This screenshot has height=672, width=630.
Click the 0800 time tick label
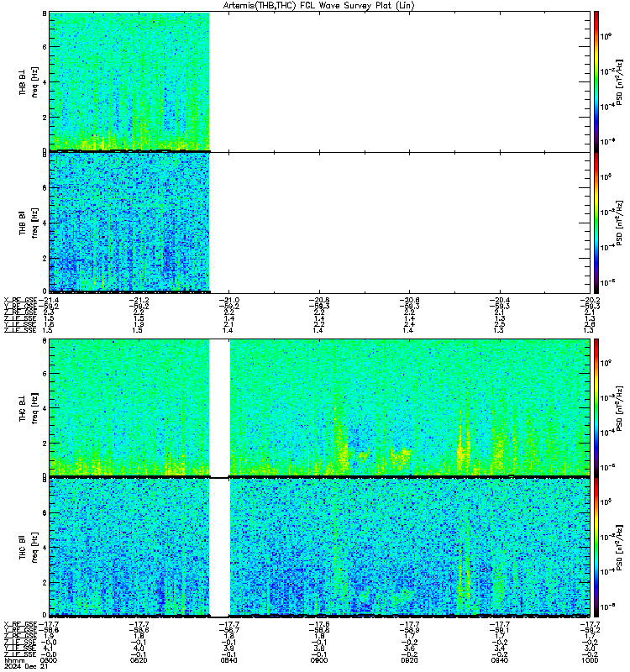point(48,660)
